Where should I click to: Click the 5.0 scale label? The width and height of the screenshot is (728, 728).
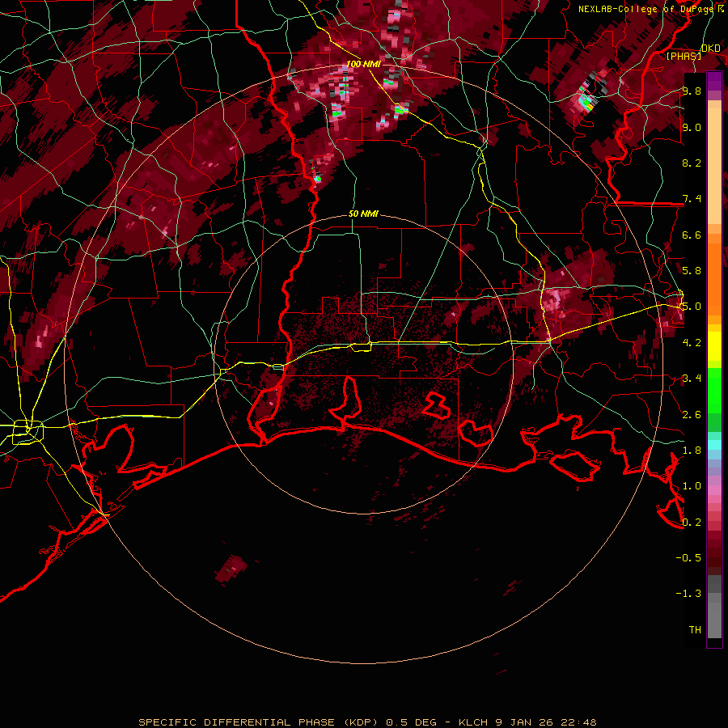click(x=692, y=307)
